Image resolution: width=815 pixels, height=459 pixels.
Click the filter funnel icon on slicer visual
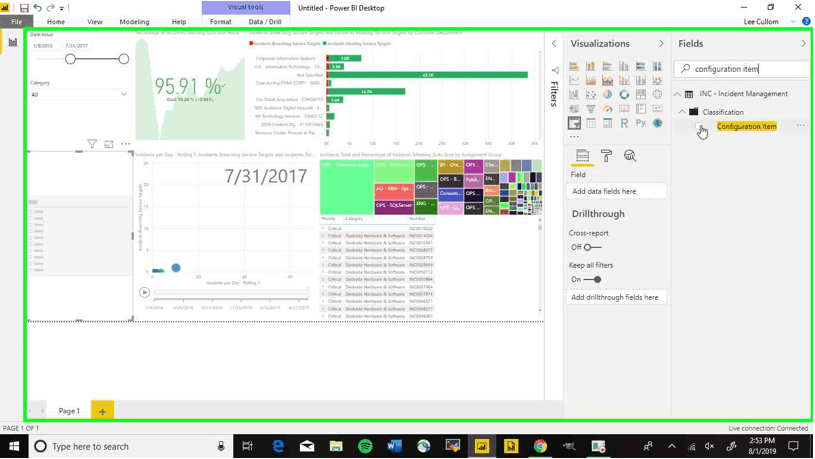92,144
